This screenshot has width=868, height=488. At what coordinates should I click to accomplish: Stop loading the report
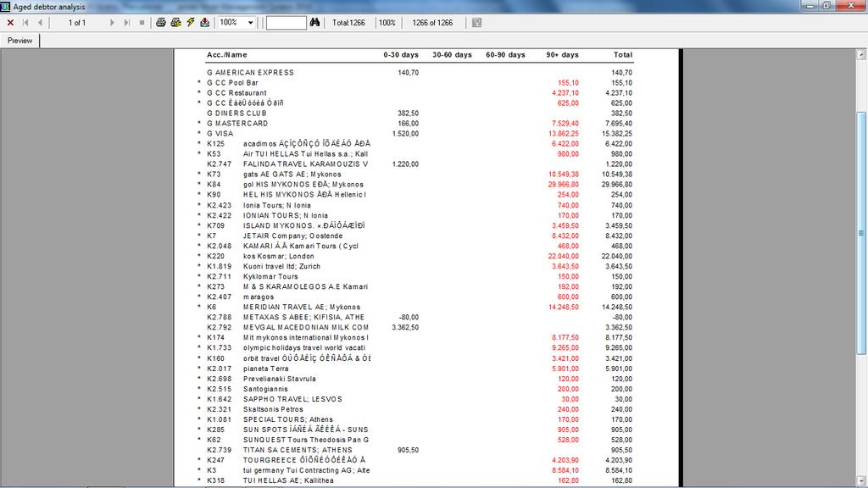[142, 23]
